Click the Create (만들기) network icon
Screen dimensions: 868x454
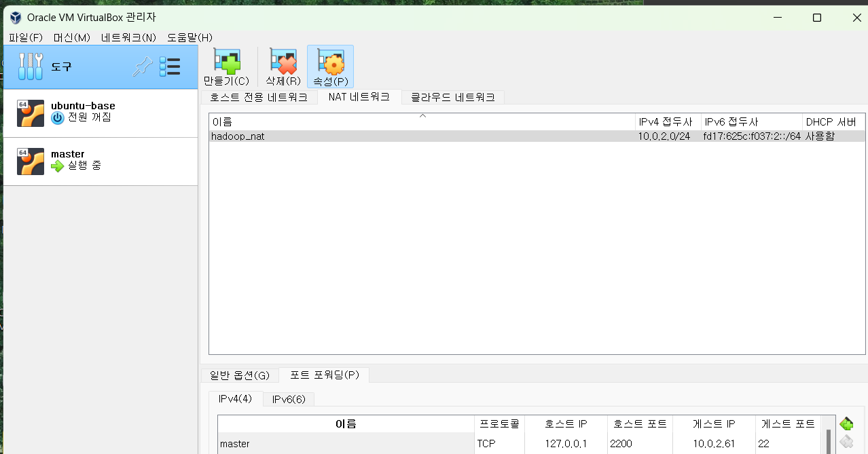227,61
